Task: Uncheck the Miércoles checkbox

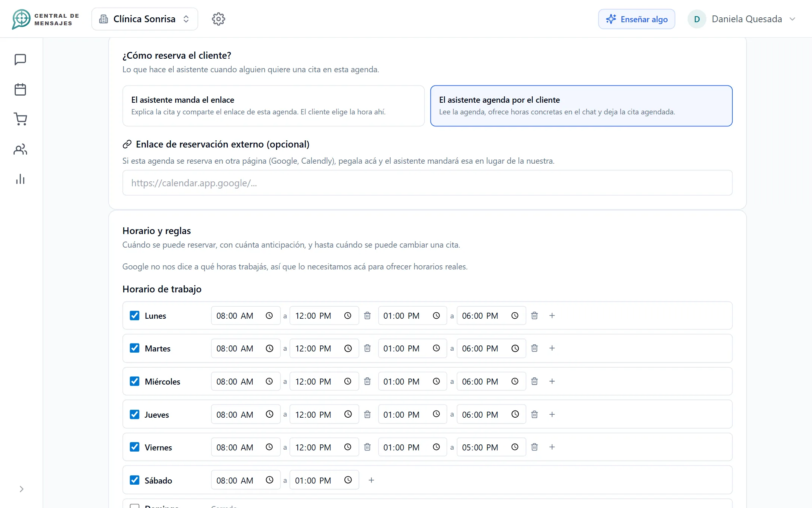Action: [x=135, y=381]
